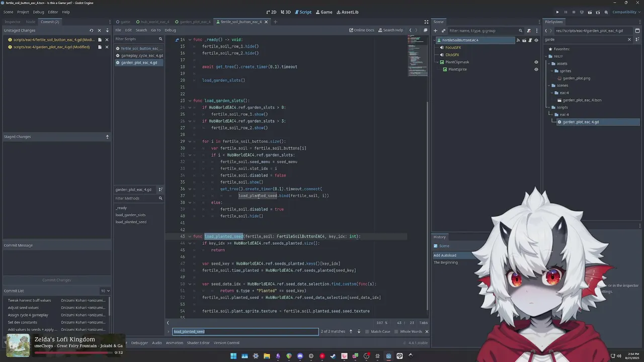644x362 pixels.
Task: Toggle FileSystem split mode icon
Action: point(637,31)
